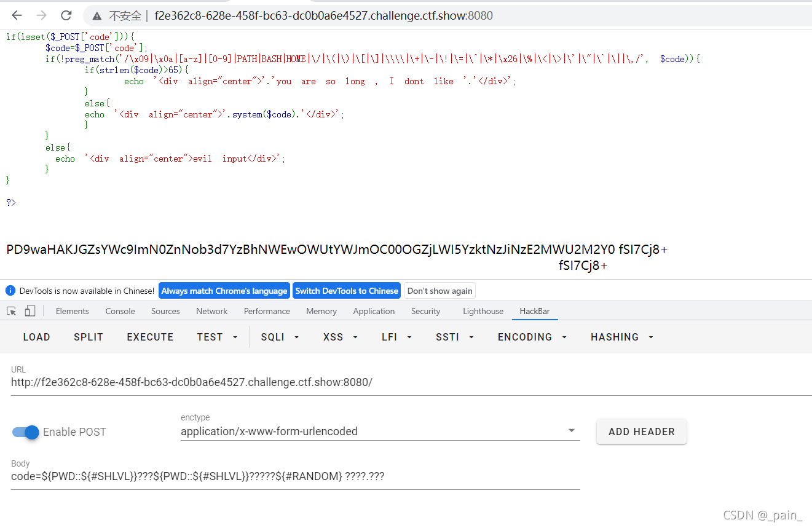
Task: Click the browser address bar
Action: coord(449,15)
